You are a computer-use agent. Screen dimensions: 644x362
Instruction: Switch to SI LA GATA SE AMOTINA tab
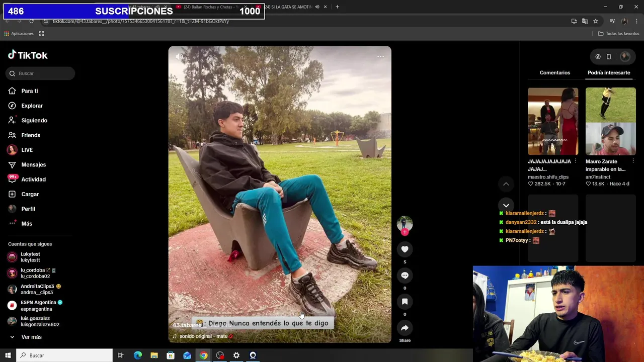[292, 7]
